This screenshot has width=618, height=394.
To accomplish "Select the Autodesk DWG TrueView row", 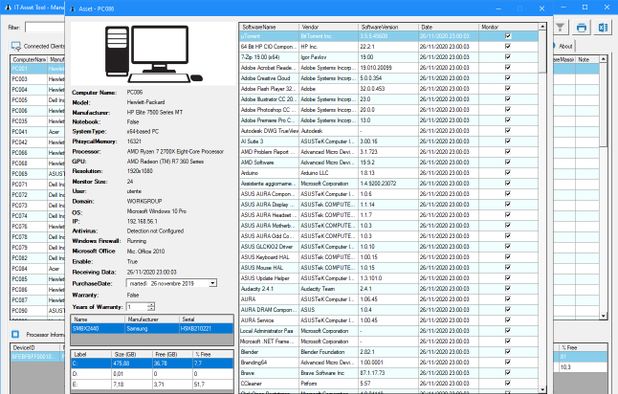I will pos(389,130).
